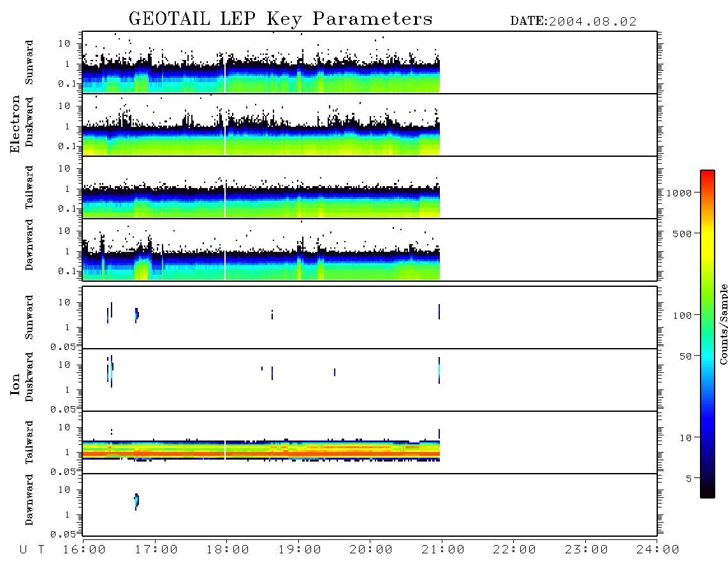The height and width of the screenshot is (561, 728).
Task: Click the Electron Dawnward spectrogram panel
Action: (x=370, y=249)
